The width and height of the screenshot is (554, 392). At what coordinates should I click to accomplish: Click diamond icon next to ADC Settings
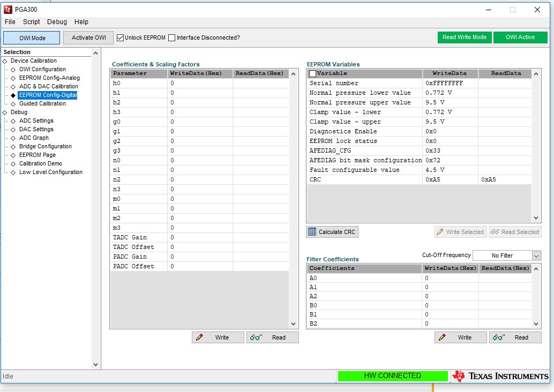point(13,121)
